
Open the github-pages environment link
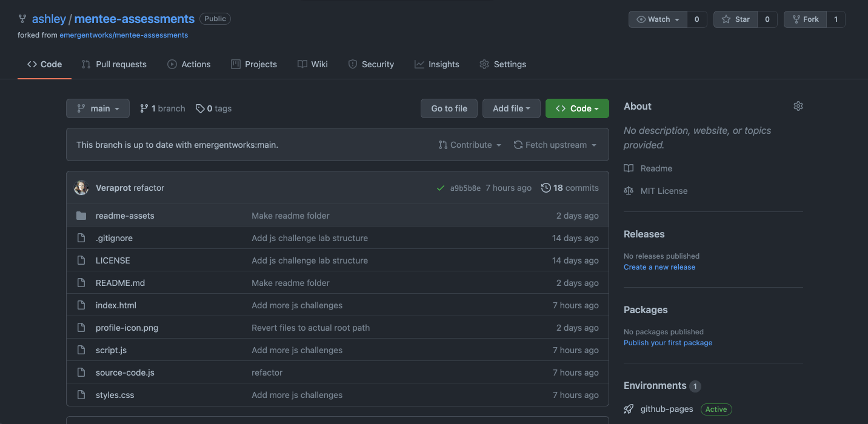click(667, 409)
